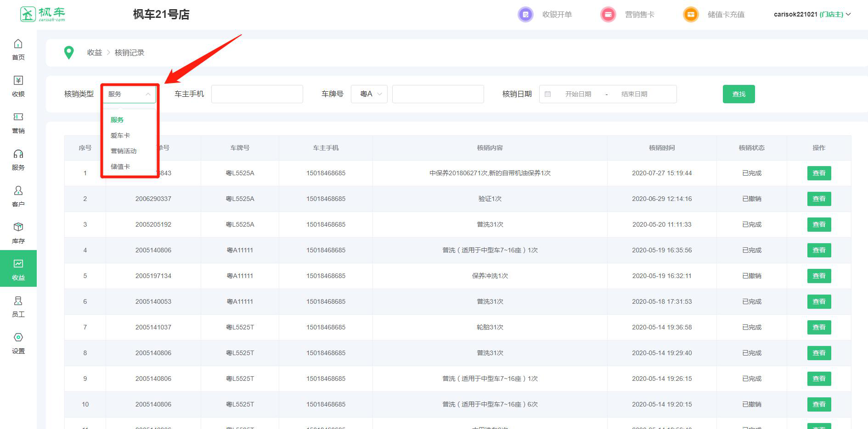Click the 序号 column header
Viewport: 868px width, 429px height.
[85, 148]
